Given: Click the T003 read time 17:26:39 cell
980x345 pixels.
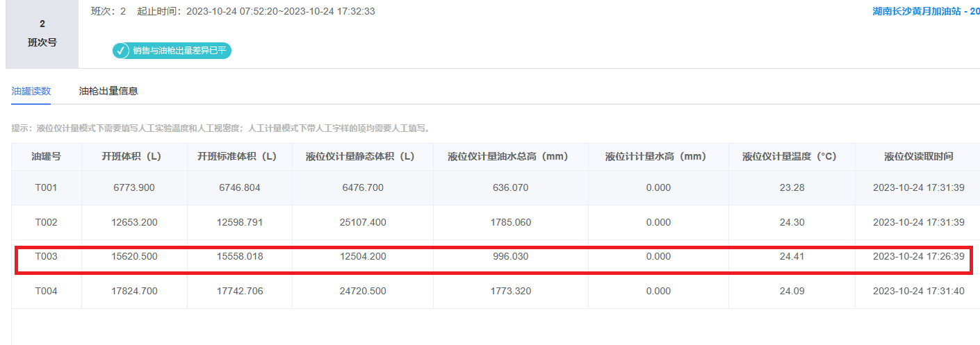Looking at the screenshot, I should [x=918, y=257].
